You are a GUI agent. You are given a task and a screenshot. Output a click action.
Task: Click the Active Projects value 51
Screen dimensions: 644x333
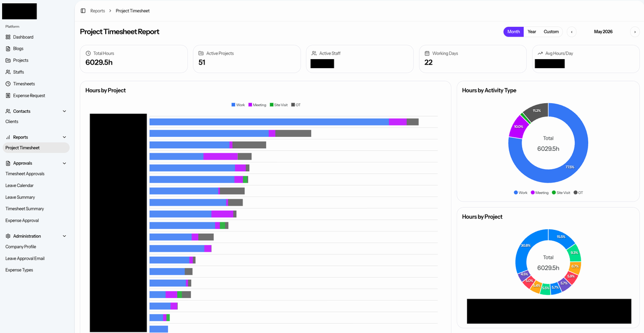(202, 62)
